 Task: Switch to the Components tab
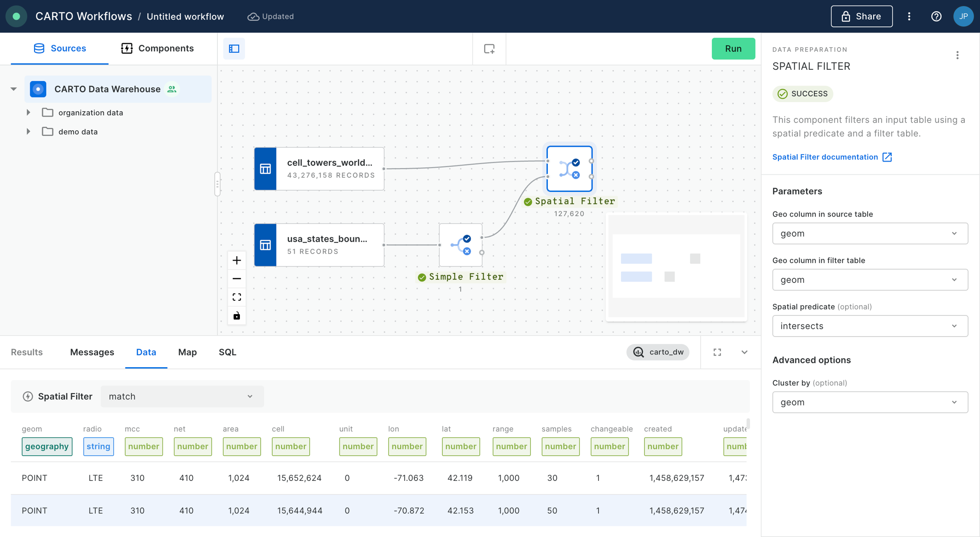click(157, 48)
